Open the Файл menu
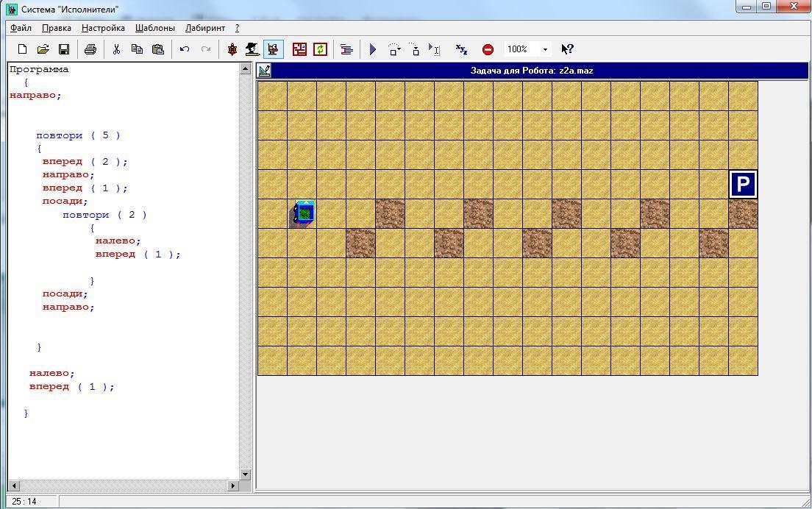Screen dimensions: 812x509 (x=21, y=28)
